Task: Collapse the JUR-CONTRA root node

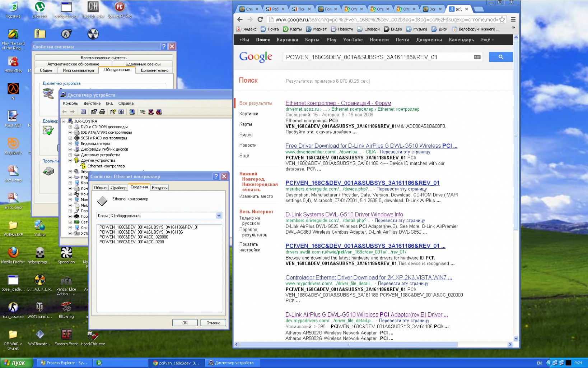Action: click(64, 121)
